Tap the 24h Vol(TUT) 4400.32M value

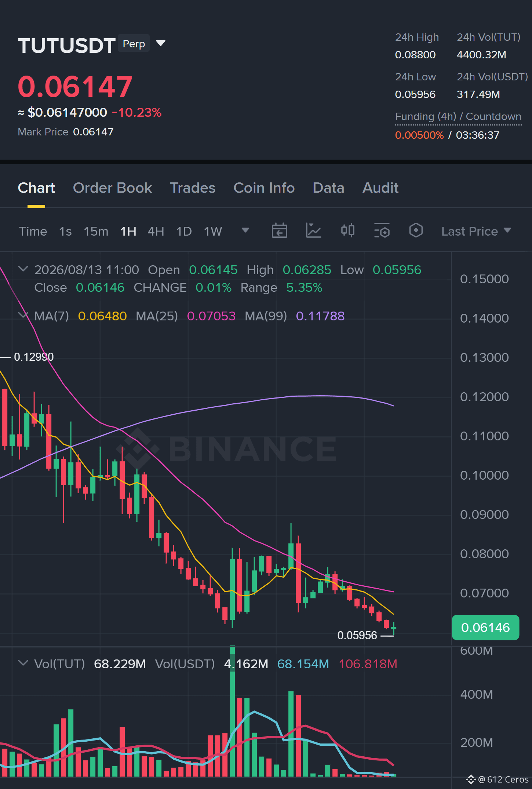481,55
